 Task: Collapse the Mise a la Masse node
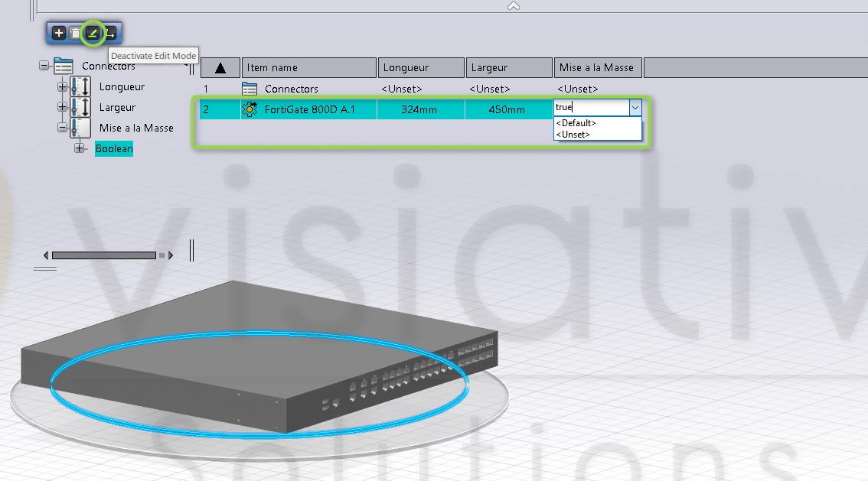pos(62,128)
